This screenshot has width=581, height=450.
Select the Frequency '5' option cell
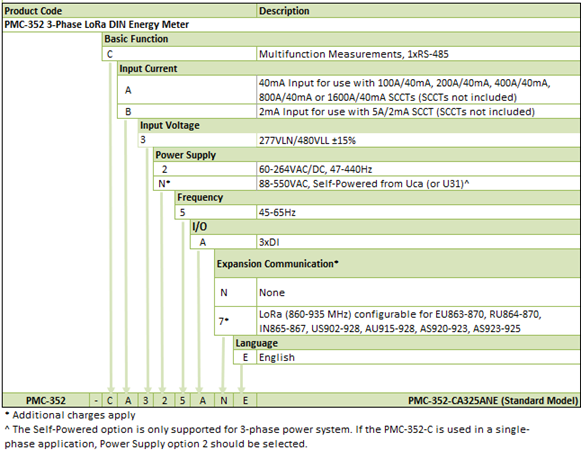(216, 212)
